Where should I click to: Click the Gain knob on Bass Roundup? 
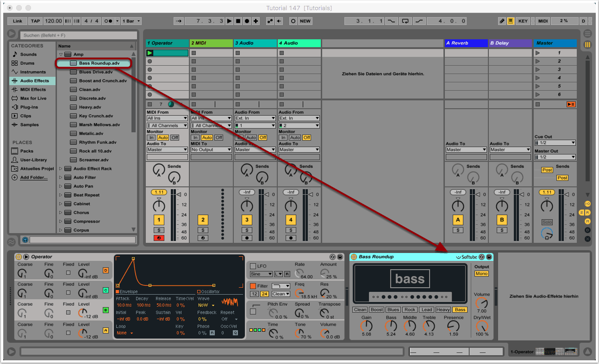coord(366,326)
